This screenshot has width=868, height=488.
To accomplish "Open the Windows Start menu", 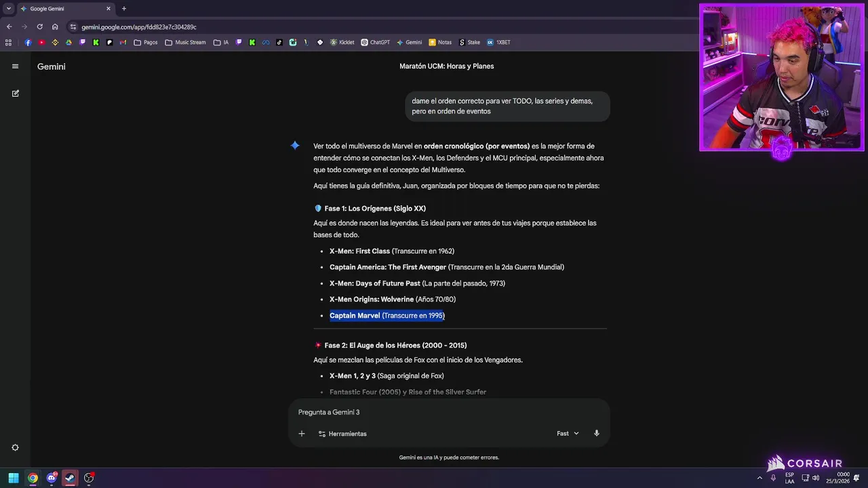I will [x=14, y=478].
